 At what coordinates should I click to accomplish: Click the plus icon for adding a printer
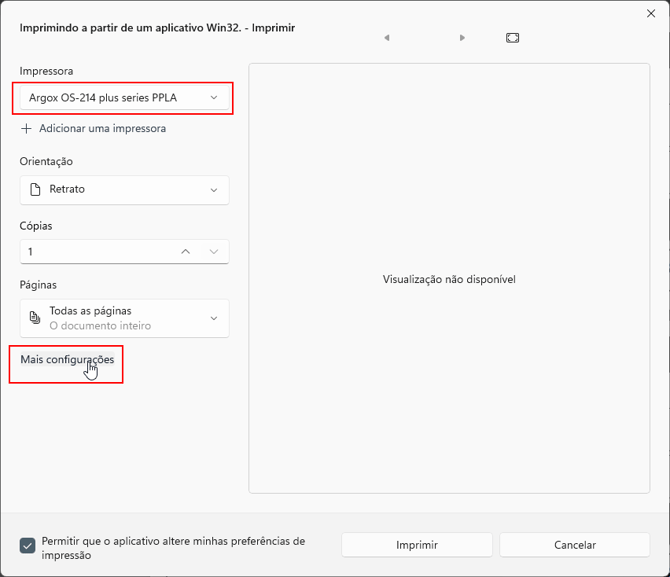(27, 129)
